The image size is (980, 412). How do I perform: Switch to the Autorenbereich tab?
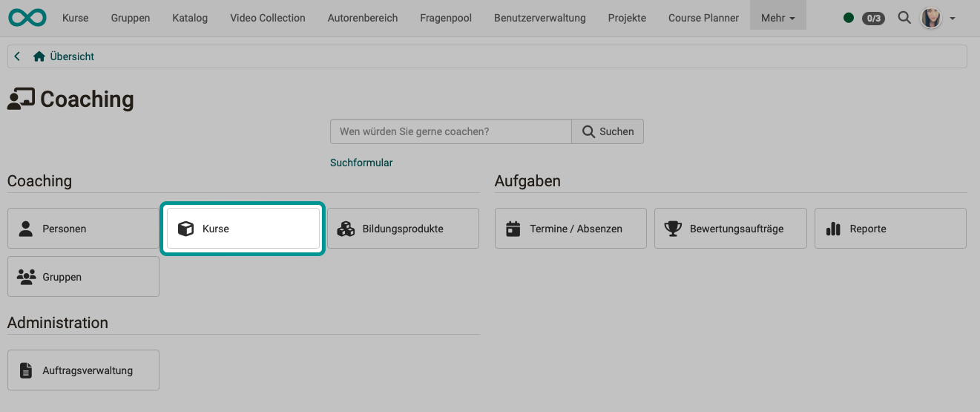point(362,18)
